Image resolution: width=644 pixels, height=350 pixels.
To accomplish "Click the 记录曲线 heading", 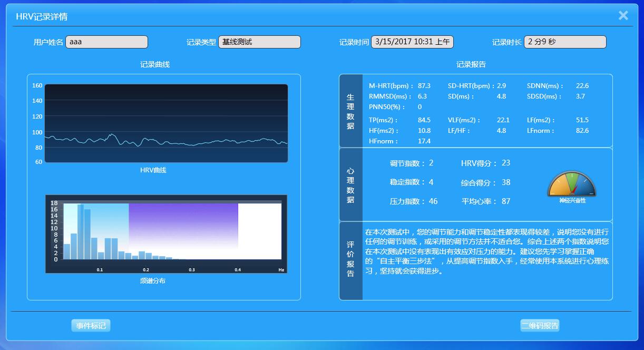I will coord(155,64).
